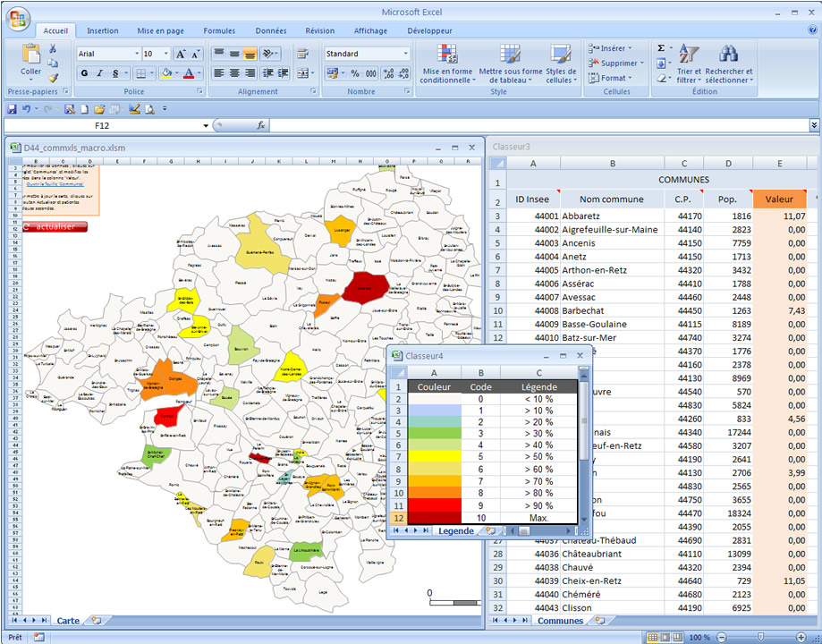Click the decrease indent icon
The height and width of the screenshot is (644, 822).
point(267,72)
